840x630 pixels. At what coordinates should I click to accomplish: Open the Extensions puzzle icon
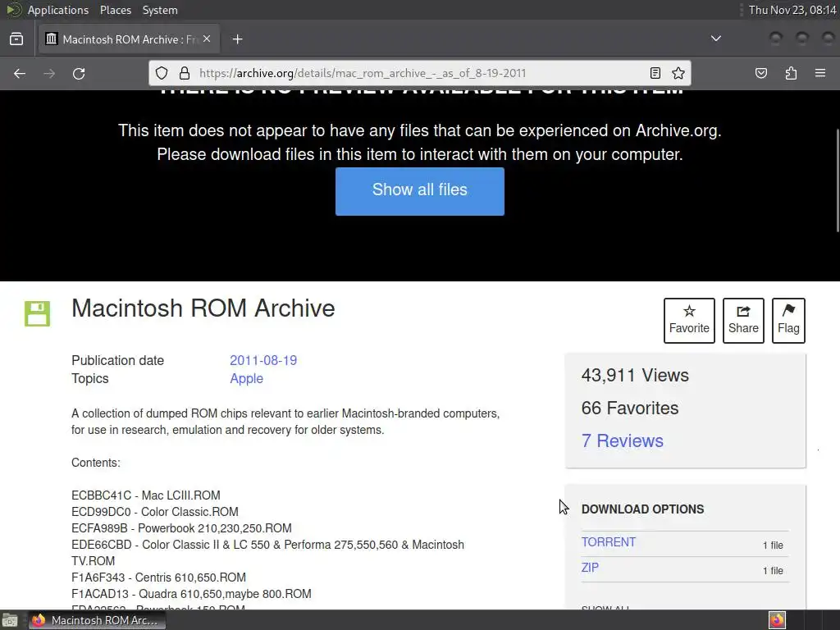click(x=791, y=73)
